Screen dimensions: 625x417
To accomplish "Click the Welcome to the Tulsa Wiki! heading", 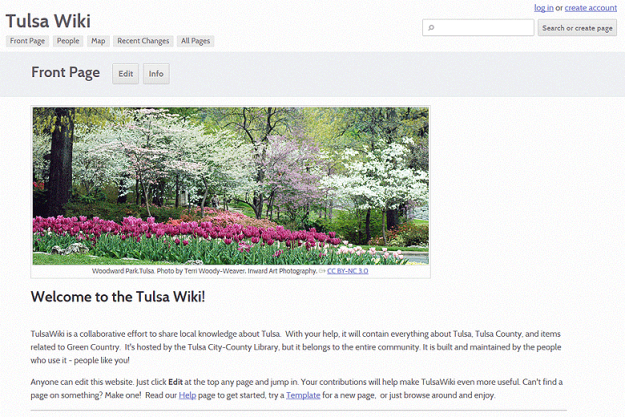I will coord(118,297).
